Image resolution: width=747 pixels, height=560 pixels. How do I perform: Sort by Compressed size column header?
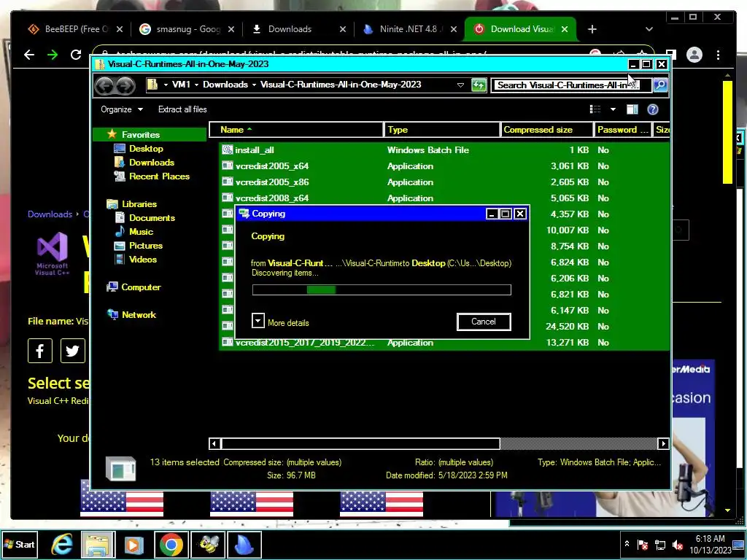pyautogui.click(x=547, y=130)
